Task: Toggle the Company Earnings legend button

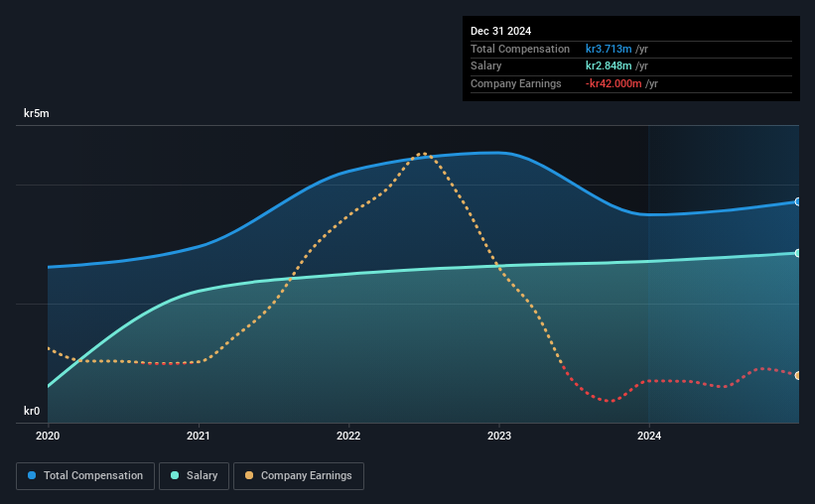Action: tap(299, 476)
